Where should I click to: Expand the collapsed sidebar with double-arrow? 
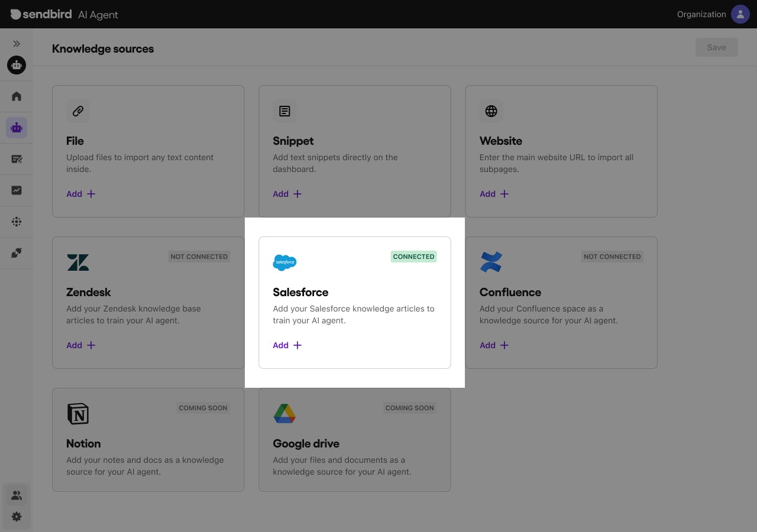pyautogui.click(x=16, y=43)
